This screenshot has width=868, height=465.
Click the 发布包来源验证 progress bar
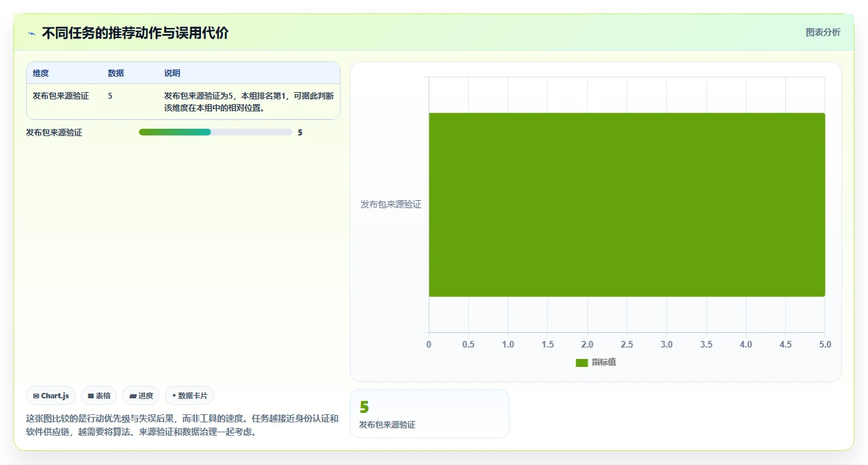pyautogui.click(x=215, y=132)
